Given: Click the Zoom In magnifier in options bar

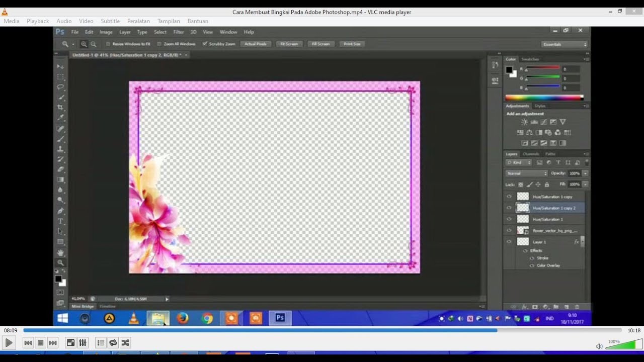Looking at the screenshot, I should coord(84,44).
